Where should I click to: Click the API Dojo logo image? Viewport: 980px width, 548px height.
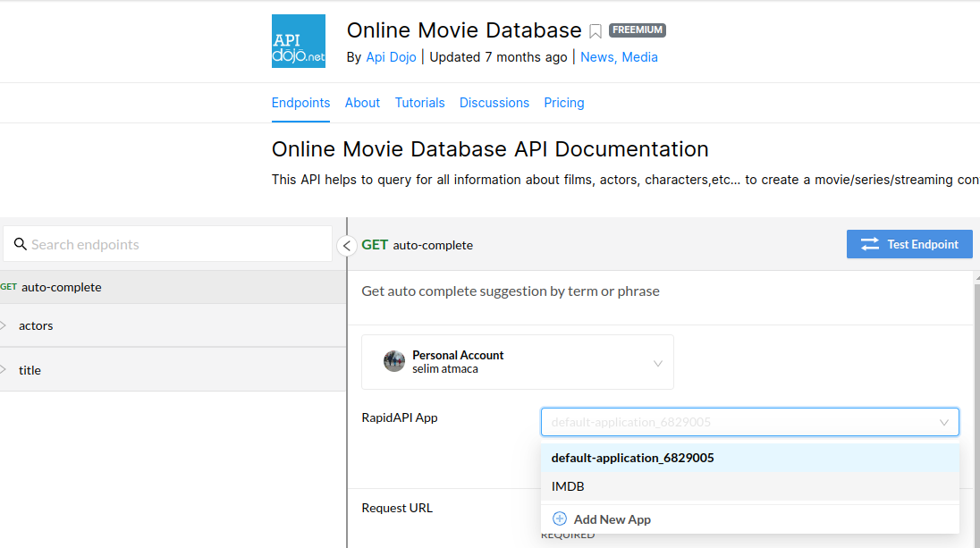coord(298,41)
